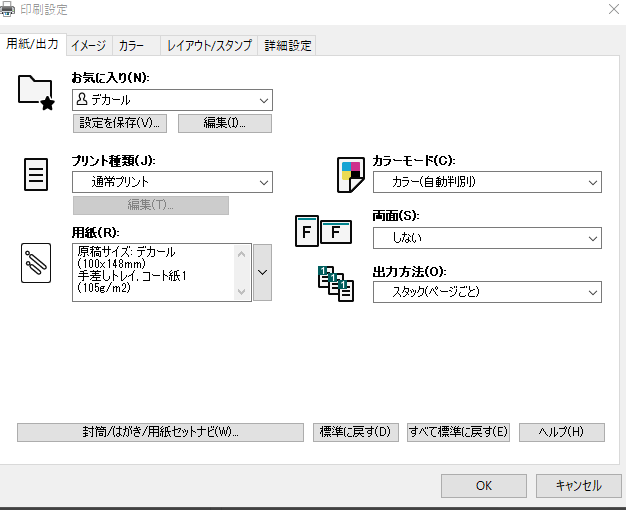
Task: Click the printer icon in title bar
Action: (7, 10)
